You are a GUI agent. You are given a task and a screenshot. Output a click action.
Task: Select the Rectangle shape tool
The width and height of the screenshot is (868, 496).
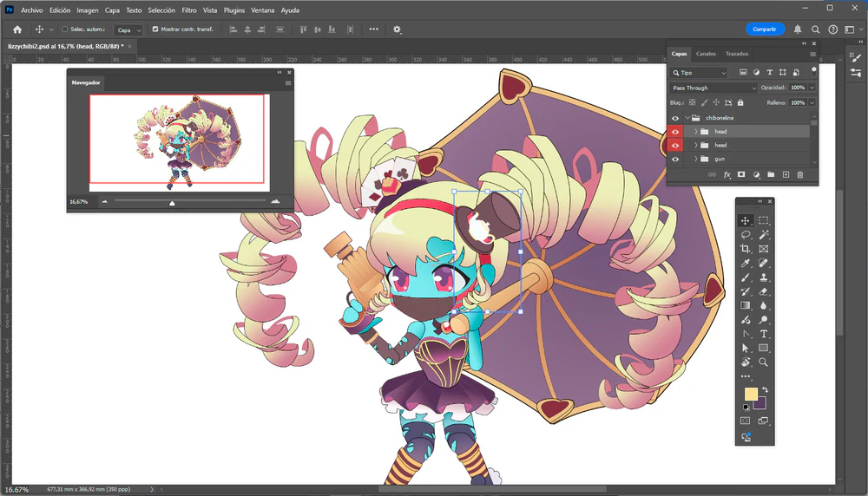pyautogui.click(x=763, y=349)
